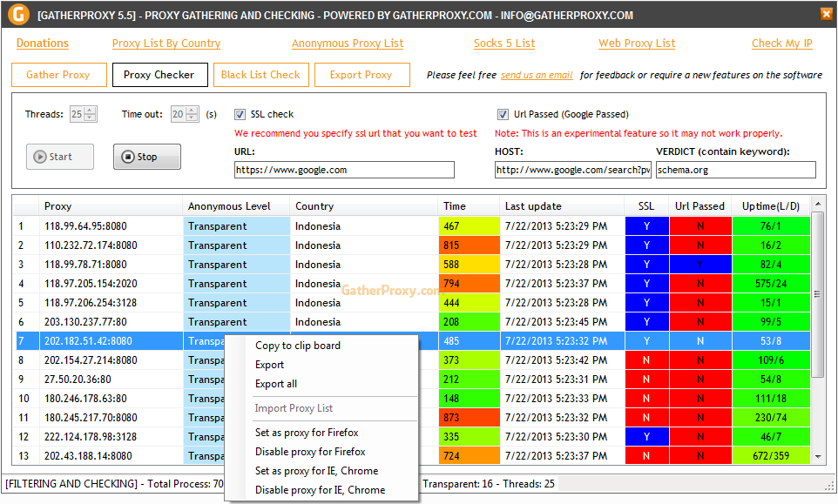
Task: Toggle the Url Passed (Google Passed) checkbox
Action: (x=503, y=114)
